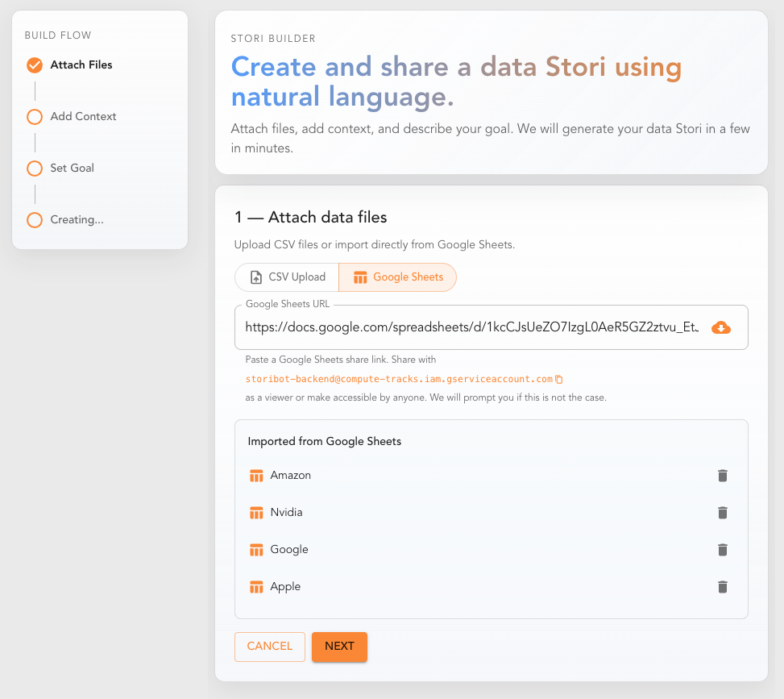Click the Apple sheet table icon
784x699 pixels.
(x=256, y=586)
